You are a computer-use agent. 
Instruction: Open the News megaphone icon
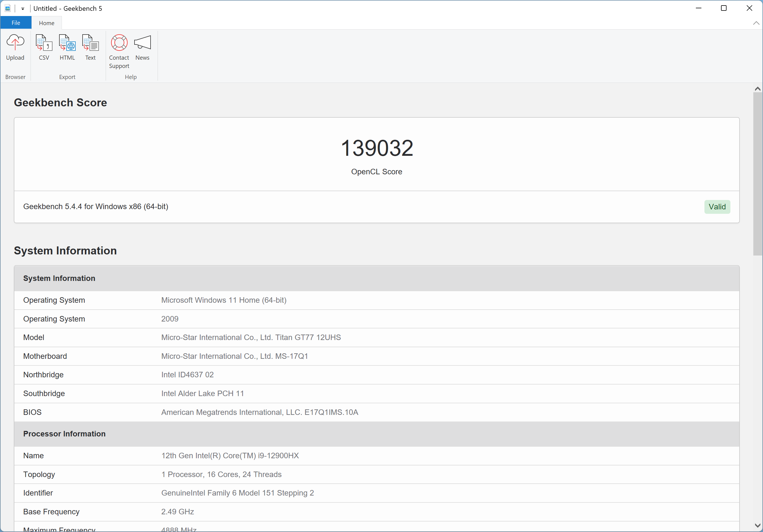point(142,43)
